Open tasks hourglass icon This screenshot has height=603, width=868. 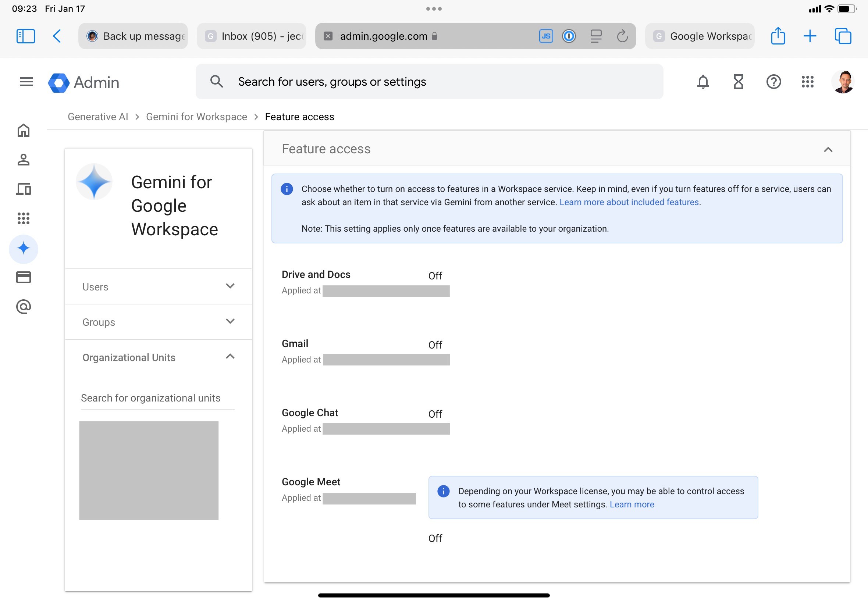pyautogui.click(x=738, y=82)
